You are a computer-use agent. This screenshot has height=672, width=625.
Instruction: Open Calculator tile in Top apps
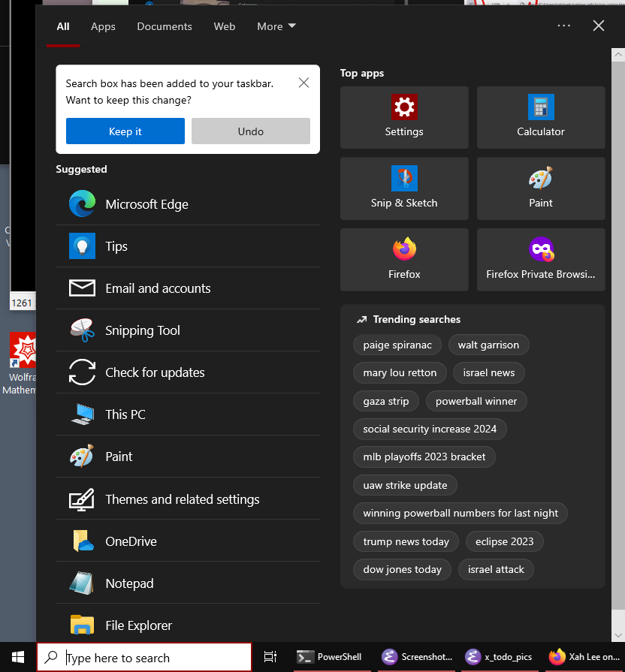[541, 117]
